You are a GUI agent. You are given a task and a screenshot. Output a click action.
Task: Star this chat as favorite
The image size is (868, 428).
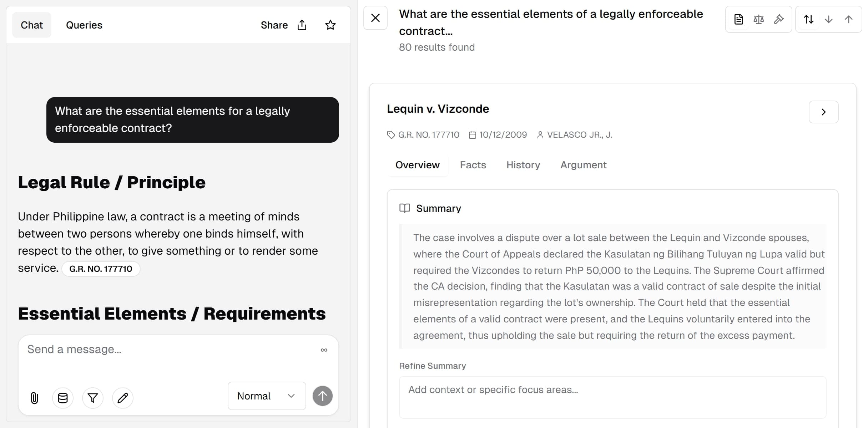[x=330, y=25]
